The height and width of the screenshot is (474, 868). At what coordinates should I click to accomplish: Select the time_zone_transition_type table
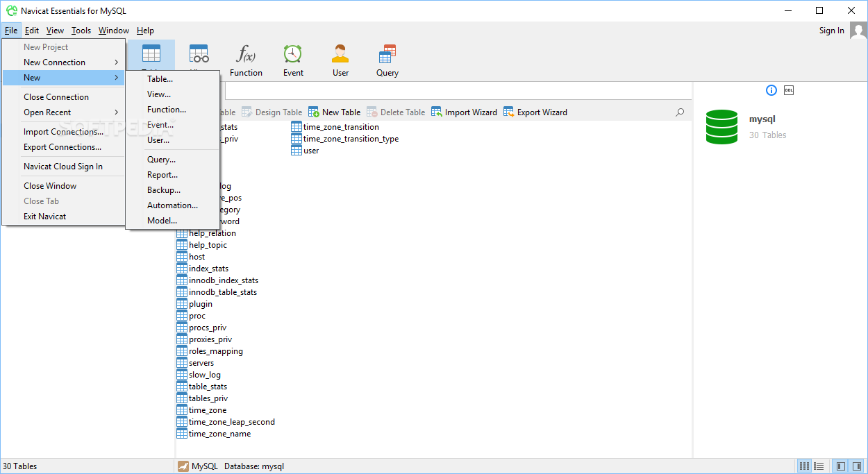345,139
